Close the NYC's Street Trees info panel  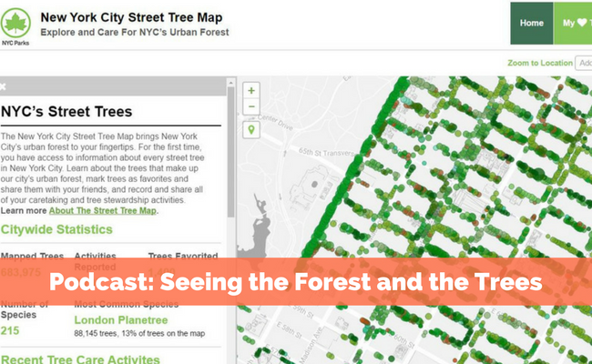coord(4,86)
